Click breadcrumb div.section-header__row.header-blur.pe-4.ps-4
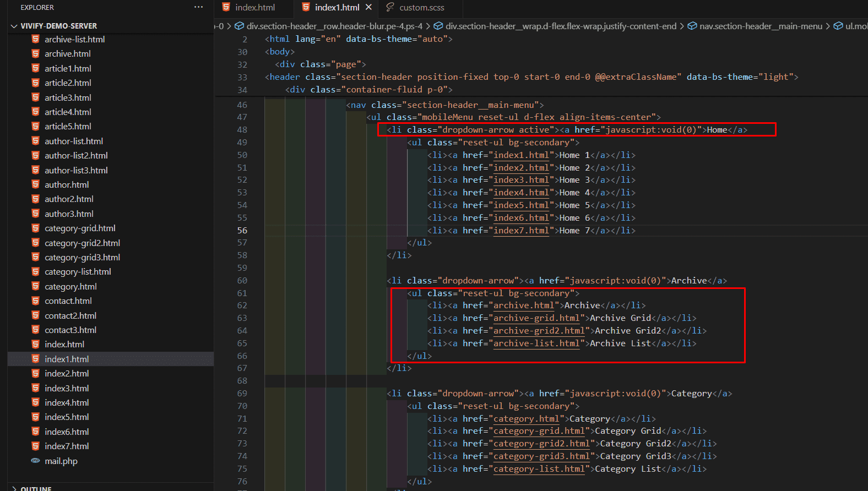The image size is (868, 491). [334, 26]
